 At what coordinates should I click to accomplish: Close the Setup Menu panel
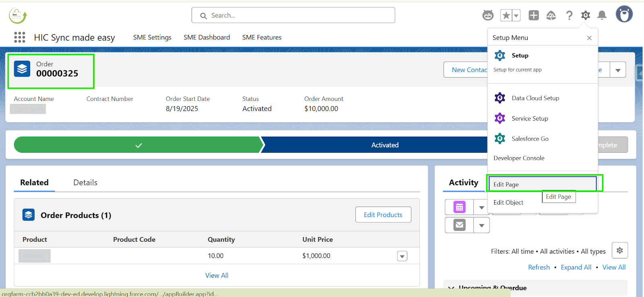589,38
